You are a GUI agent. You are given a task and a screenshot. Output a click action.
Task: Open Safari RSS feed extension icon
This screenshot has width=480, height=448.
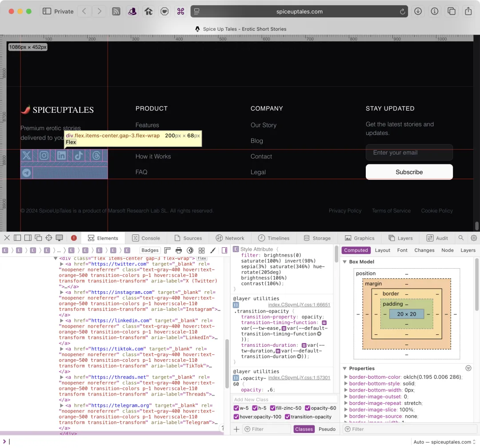116,12
